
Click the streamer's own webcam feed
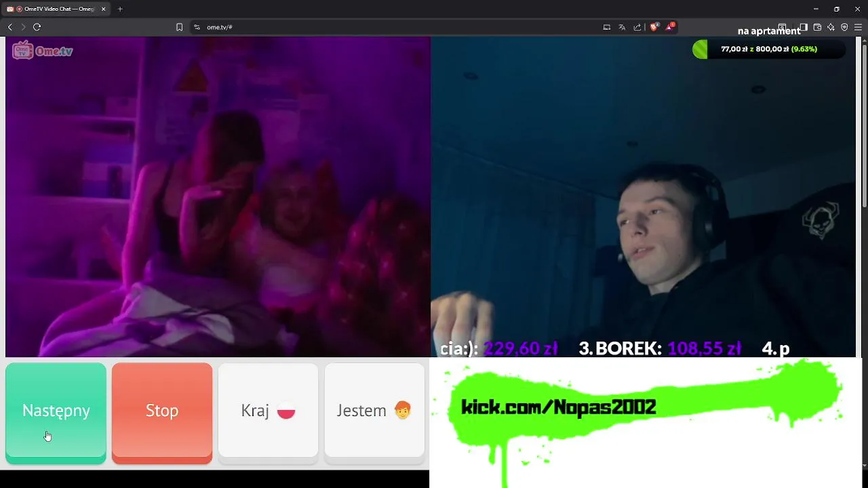click(643, 197)
